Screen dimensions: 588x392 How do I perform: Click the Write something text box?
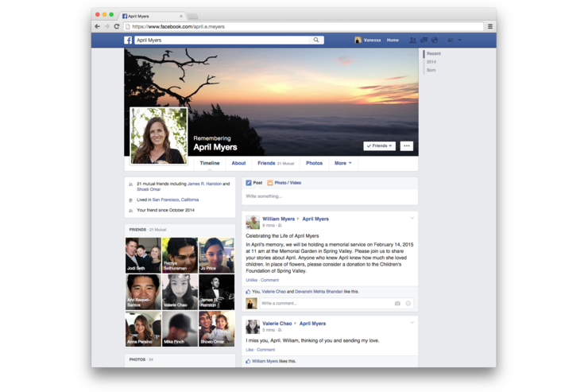(330, 196)
